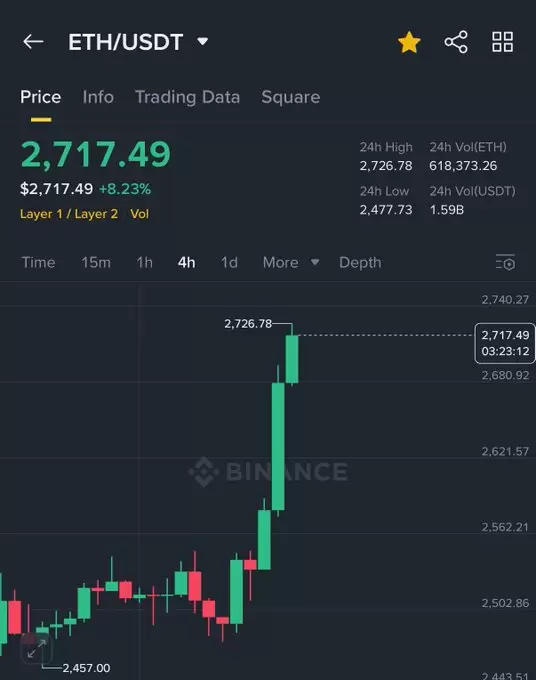Open the four-square grid menu icon
Viewport: 536px width, 680px height.
point(503,42)
